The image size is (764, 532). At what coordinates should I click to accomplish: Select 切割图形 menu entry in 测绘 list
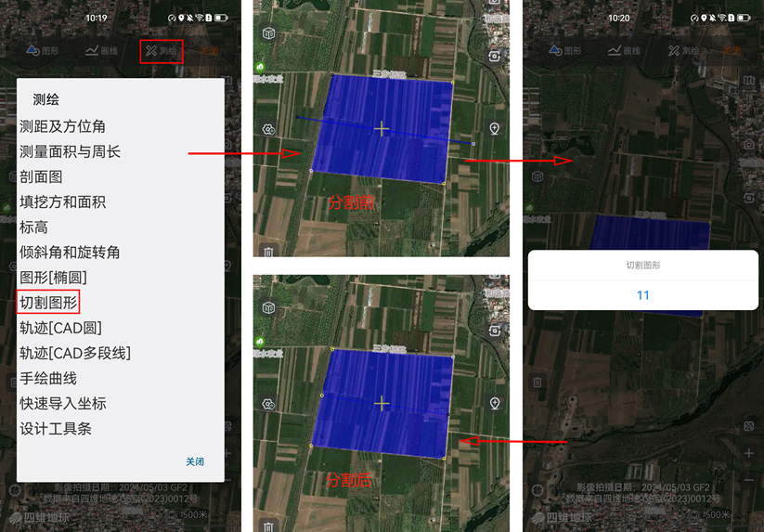click(x=49, y=302)
